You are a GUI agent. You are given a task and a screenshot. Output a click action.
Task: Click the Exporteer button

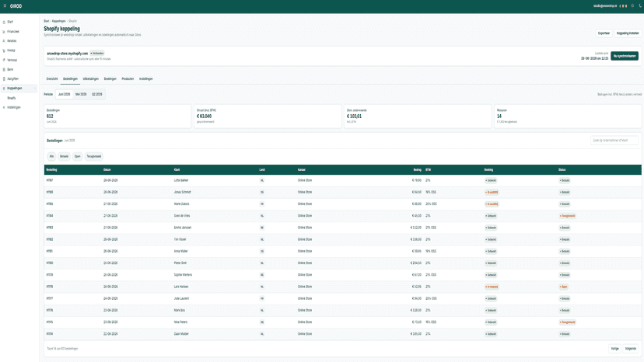click(604, 33)
